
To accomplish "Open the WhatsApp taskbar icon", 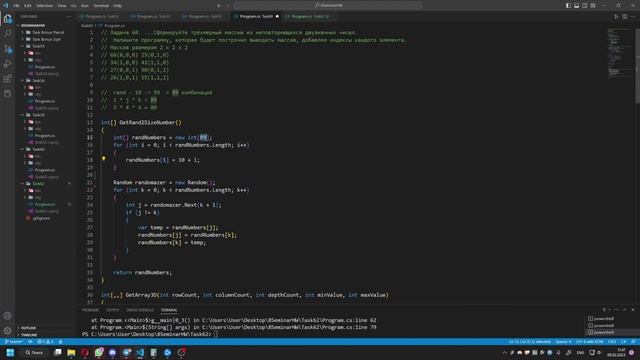I will pos(99,352).
